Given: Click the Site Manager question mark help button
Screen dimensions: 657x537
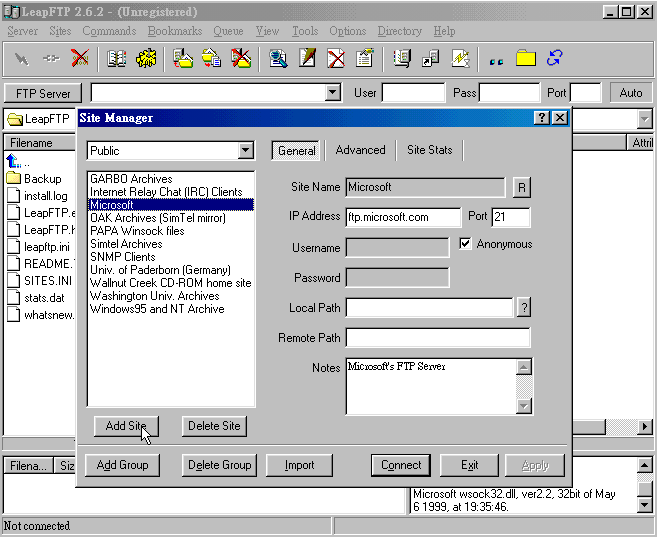Looking at the screenshot, I should coord(541,118).
